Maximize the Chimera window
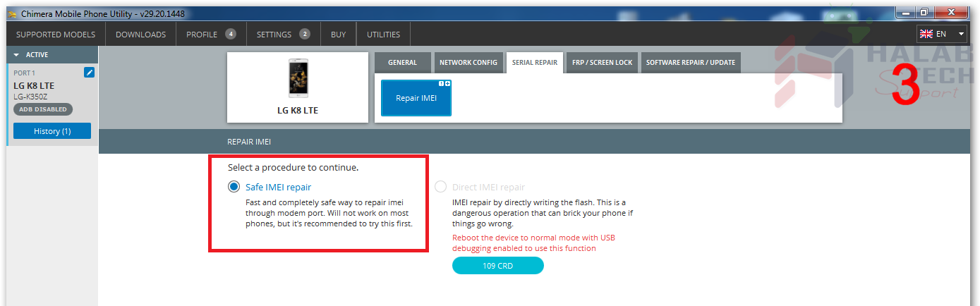The width and height of the screenshot is (980, 306). (x=924, y=12)
